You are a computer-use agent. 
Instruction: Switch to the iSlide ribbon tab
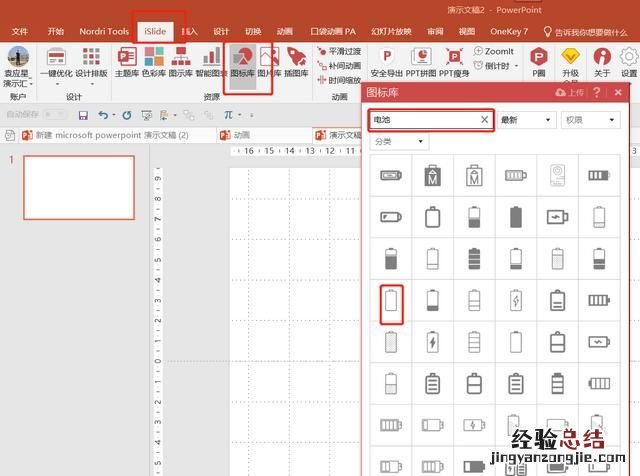click(x=155, y=31)
